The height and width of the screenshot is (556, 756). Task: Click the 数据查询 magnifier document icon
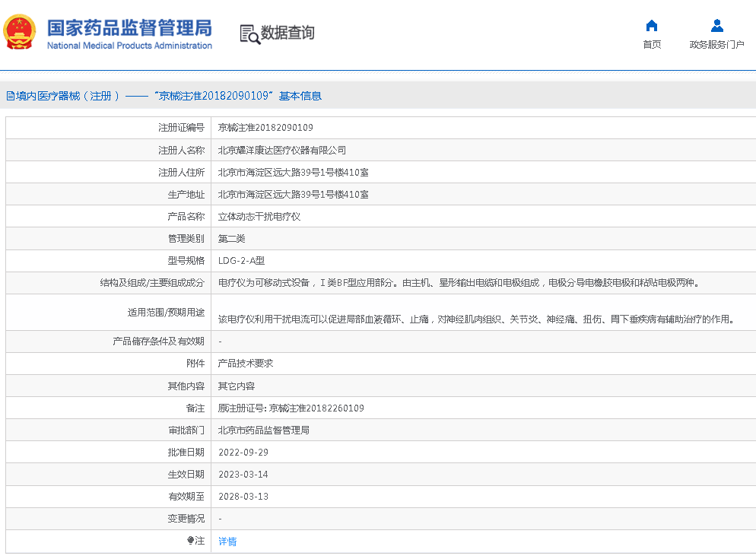click(x=249, y=33)
